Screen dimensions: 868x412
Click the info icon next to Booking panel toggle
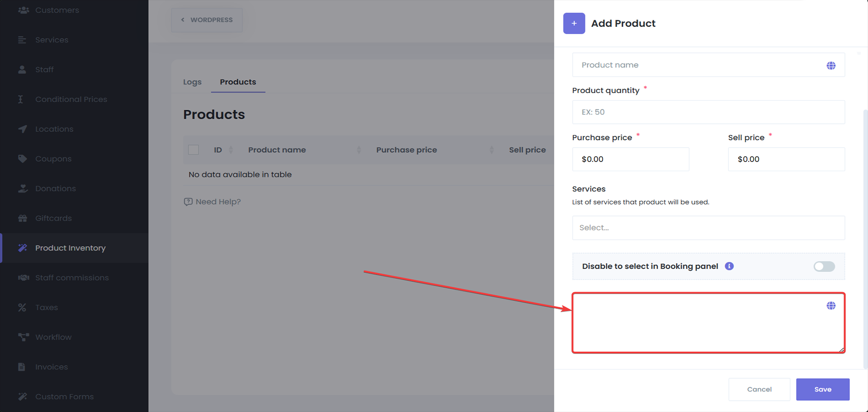click(x=729, y=266)
